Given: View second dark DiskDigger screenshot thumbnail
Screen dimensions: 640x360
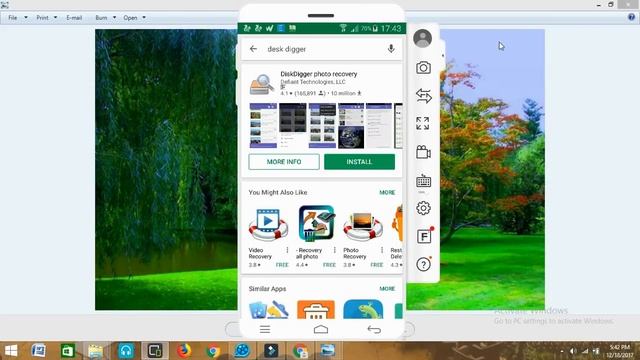Looking at the screenshot, I should click(x=293, y=126).
